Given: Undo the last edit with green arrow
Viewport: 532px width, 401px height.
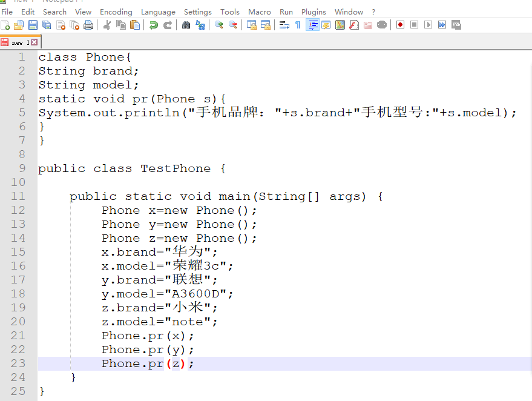Looking at the screenshot, I should 153,25.
